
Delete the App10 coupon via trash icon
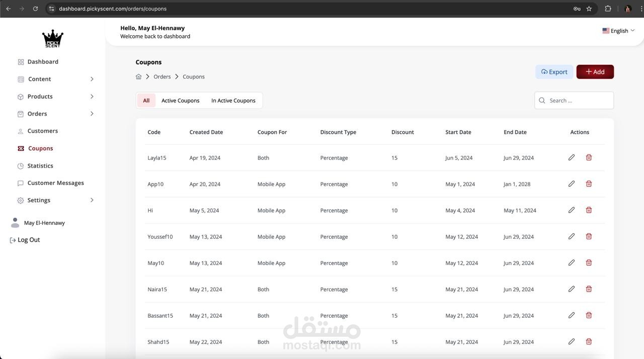589,184
